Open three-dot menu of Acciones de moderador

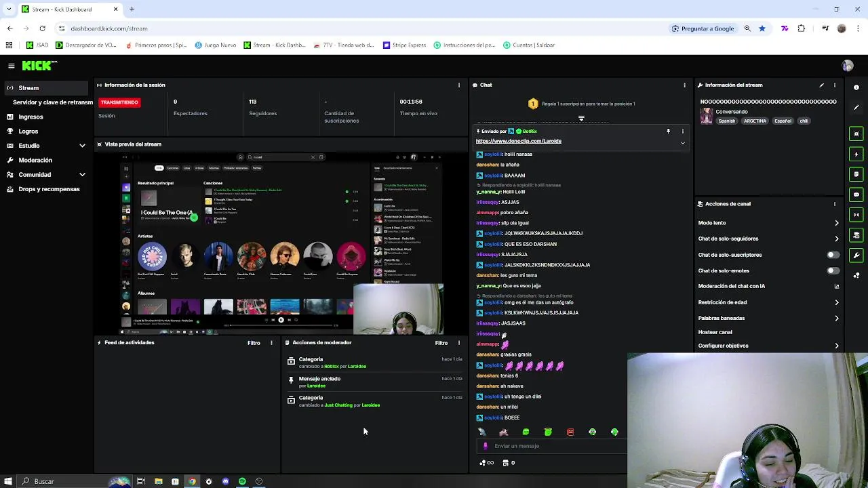(459, 343)
